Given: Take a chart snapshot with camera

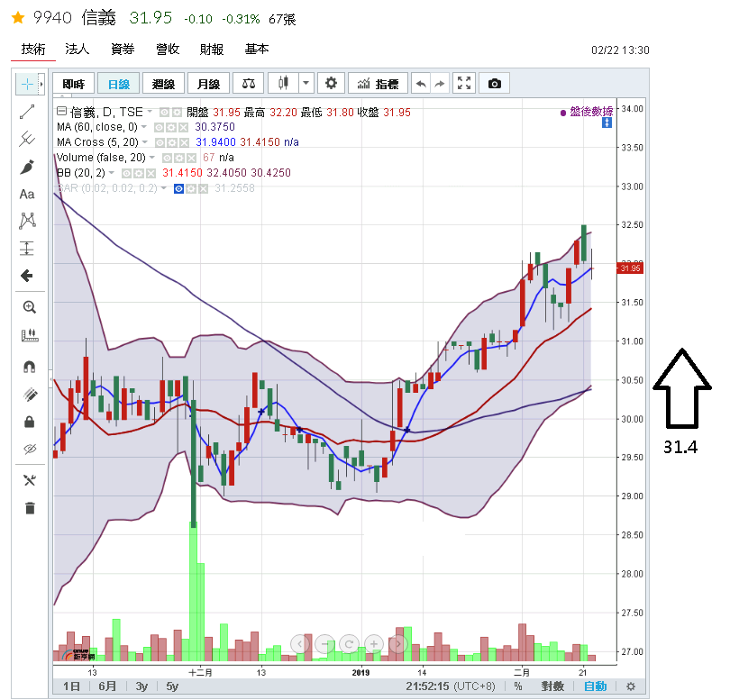Looking at the screenshot, I should click(x=495, y=84).
